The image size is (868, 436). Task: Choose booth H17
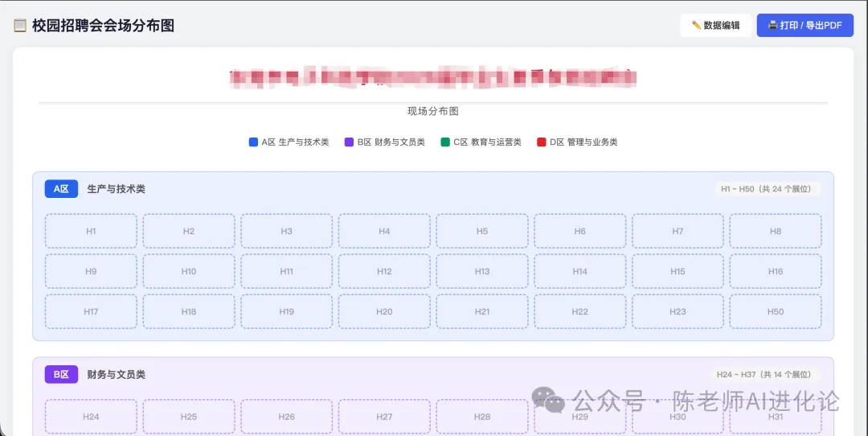tap(91, 312)
